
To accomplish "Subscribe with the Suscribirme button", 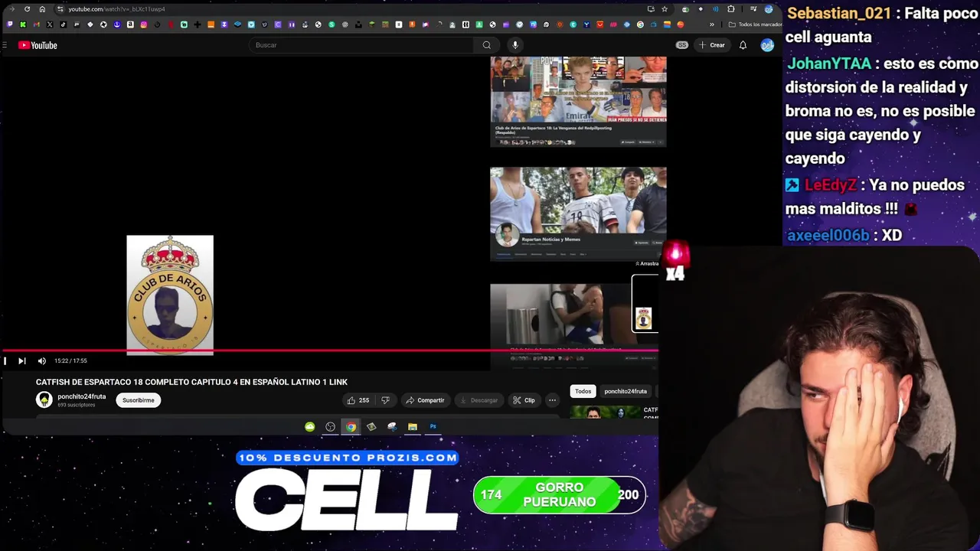I will click(x=139, y=400).
